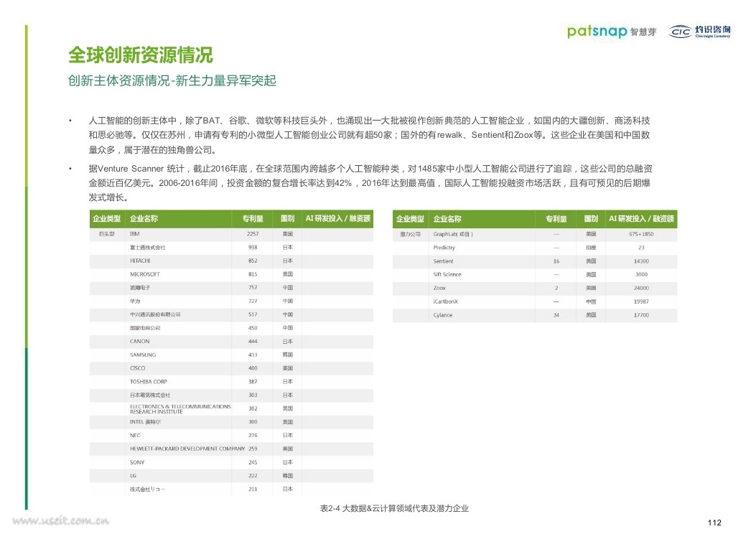Screen dimensions: 756x534
Task: Select the 华为 company cell
Action: pos(135,301)
